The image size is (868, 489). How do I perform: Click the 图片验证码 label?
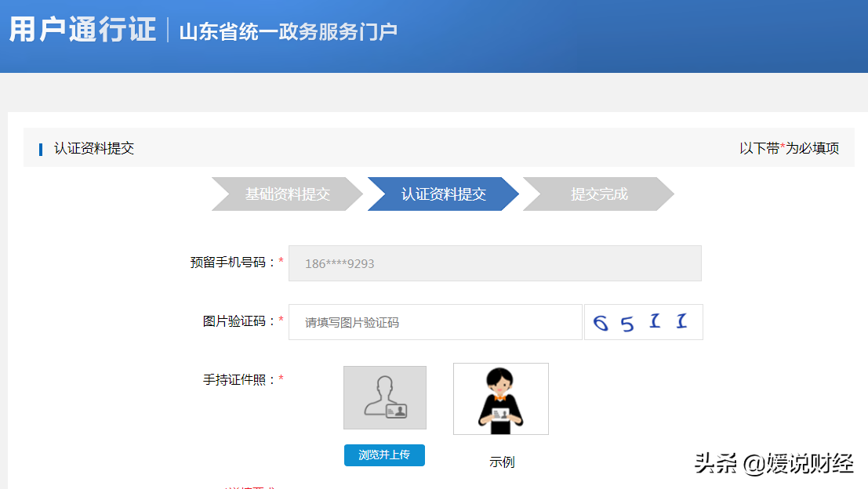point(238,321)
